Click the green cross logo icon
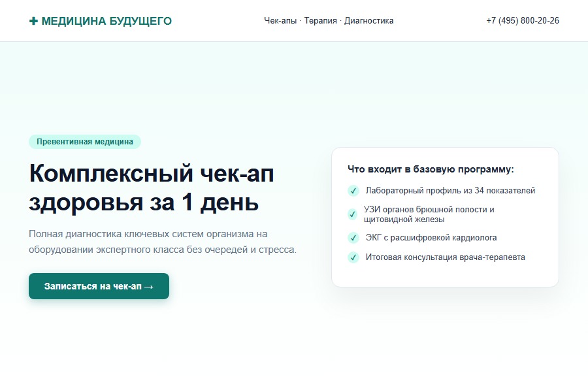This screenshot has height=392, width=588. 33,21
